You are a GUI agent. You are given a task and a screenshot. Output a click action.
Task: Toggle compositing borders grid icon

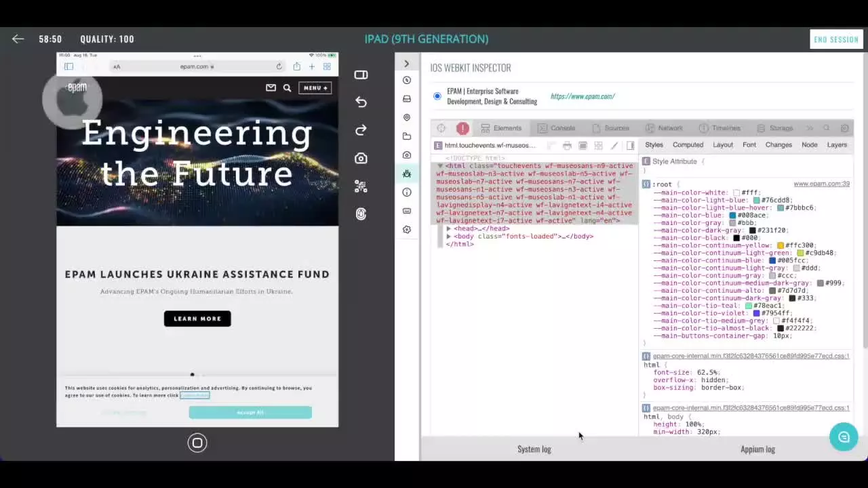[598, 146]
